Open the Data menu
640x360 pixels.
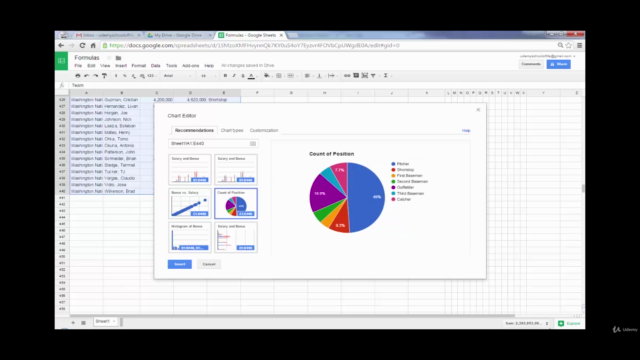pyautogui.click(x=156, y=65)
